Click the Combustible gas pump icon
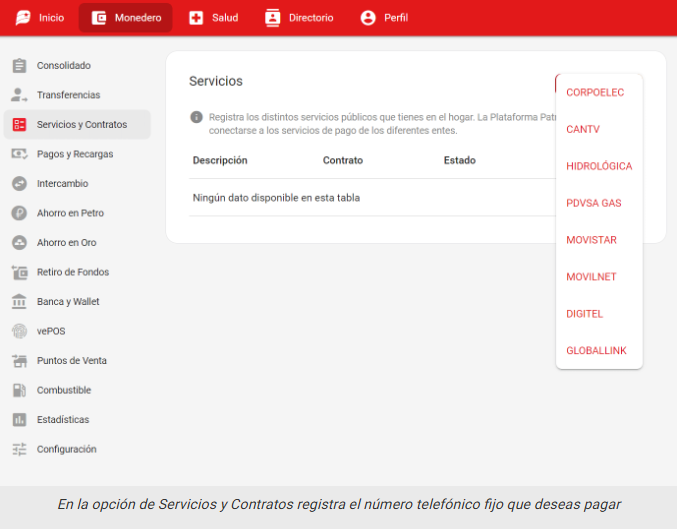The image size is (677, 529). [x=19, y=390]
